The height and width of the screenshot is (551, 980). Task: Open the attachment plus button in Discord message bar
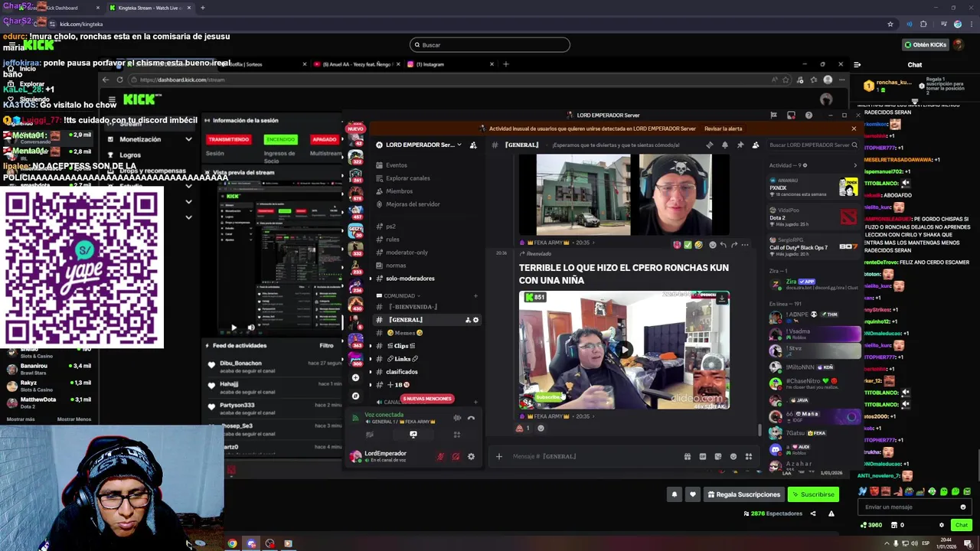pyautogui.click(x=498, y=457)
